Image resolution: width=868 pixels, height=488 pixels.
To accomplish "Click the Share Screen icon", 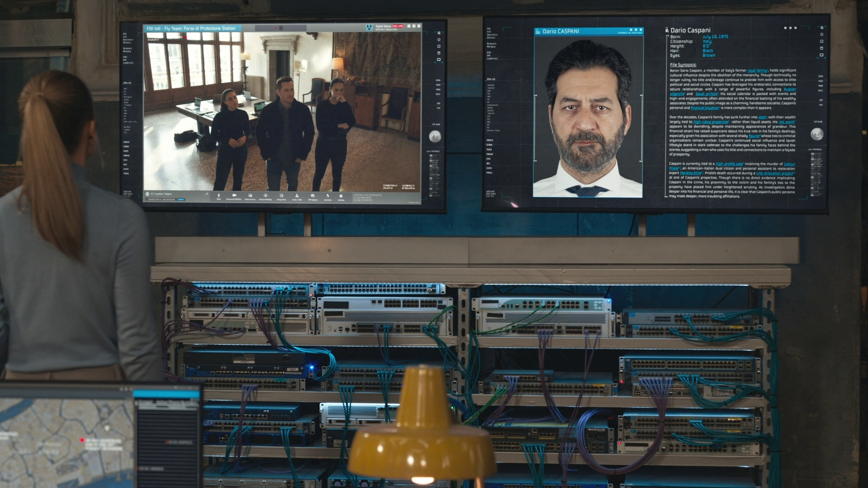I will click(x=250, y=196).
